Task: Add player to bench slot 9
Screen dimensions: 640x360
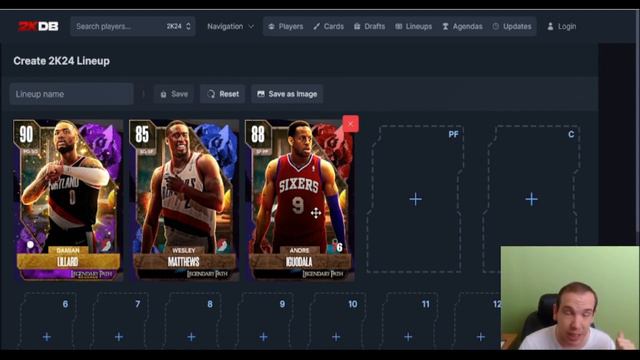Action: 264,337
